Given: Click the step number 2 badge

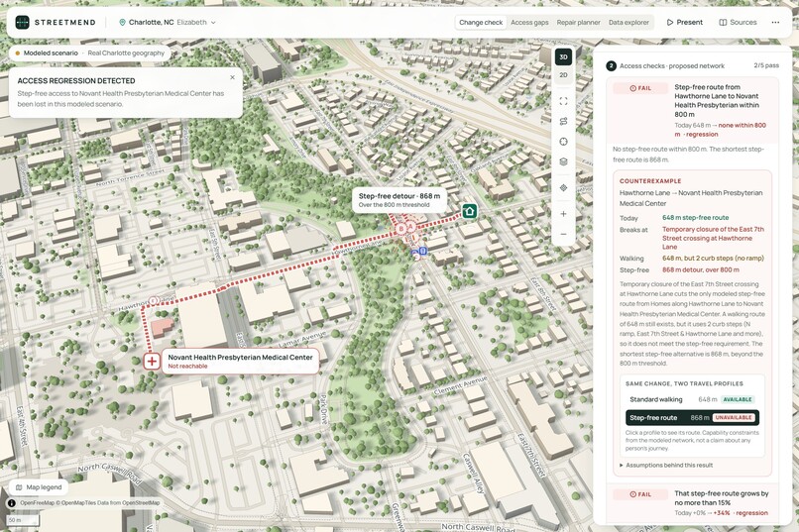Looking at the screenshot, I should [611, 66].
